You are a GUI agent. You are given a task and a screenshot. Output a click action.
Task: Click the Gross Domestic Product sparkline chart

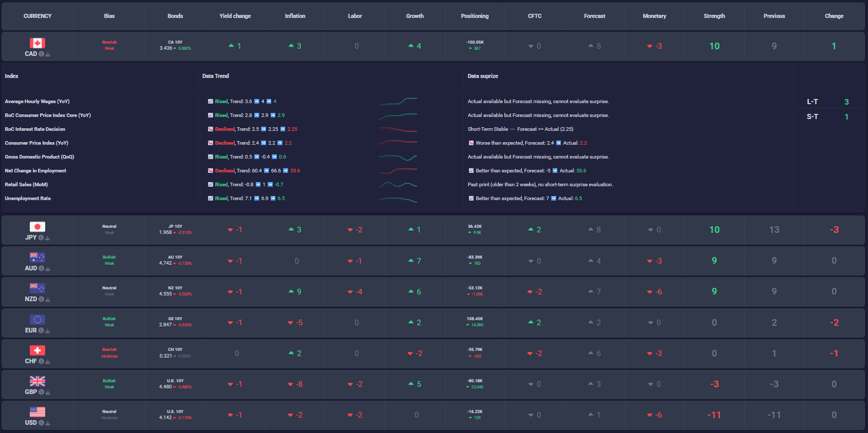pos(398,157)
